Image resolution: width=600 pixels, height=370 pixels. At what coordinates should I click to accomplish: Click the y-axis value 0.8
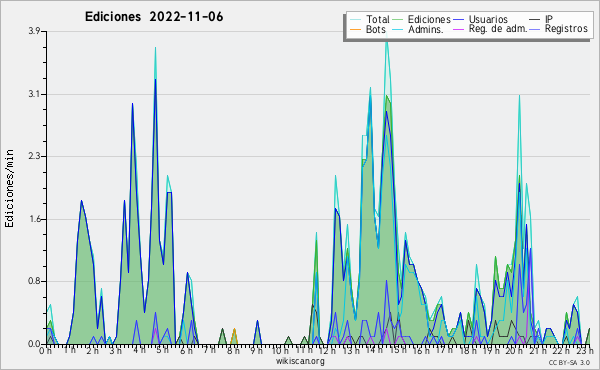tap(34, 282)
